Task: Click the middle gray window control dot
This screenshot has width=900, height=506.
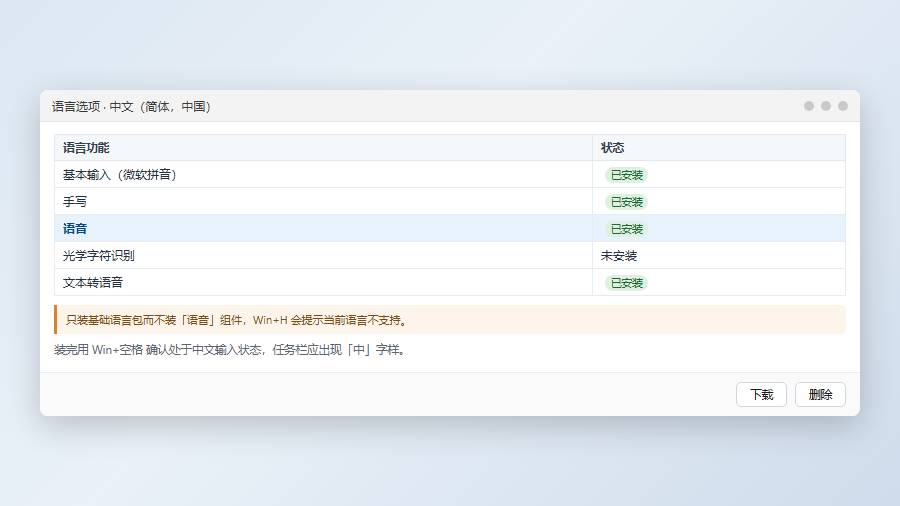Action: 826,106
